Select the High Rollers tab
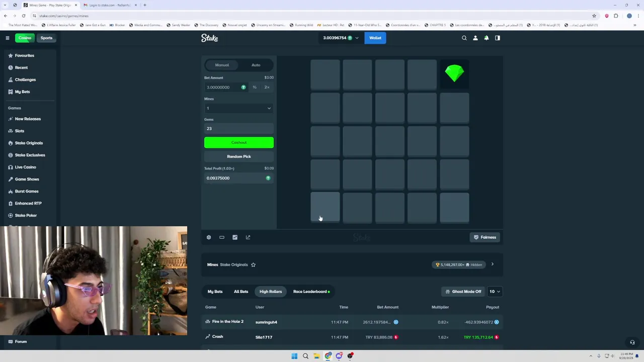The height and width of the screenshot is (362, 644). pos(271,292)
